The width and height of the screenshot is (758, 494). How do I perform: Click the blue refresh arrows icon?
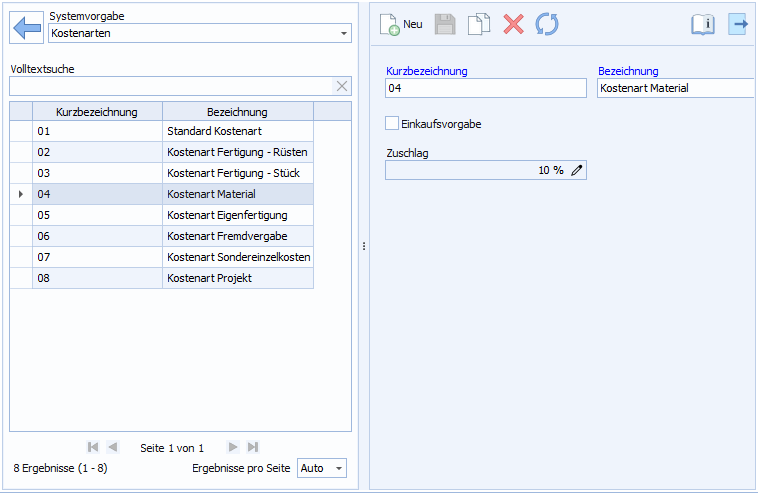(547, 24)
